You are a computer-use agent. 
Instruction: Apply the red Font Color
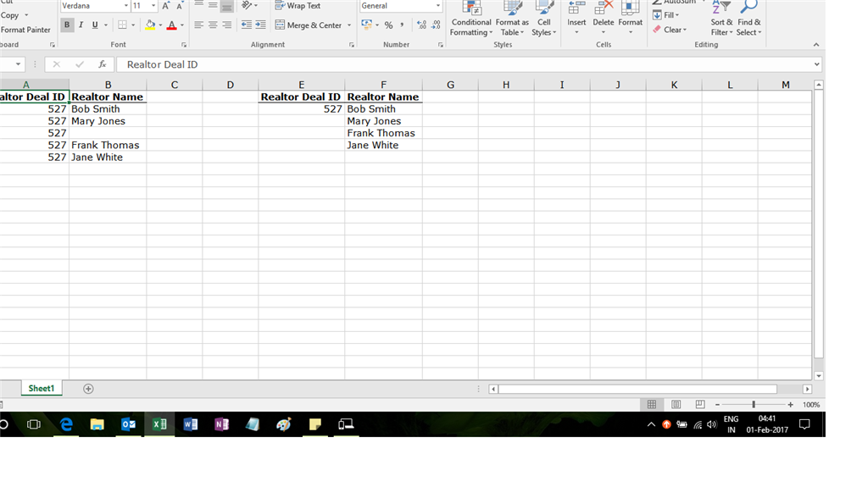tap(171, 25)
